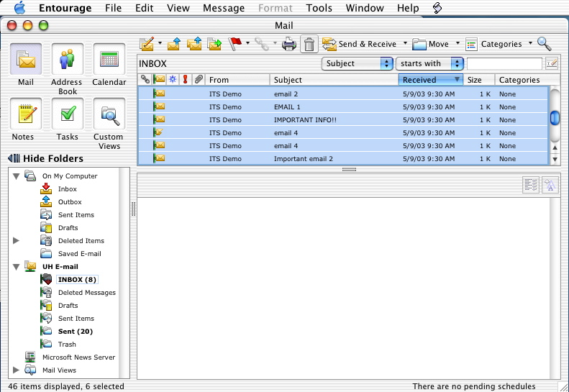This screenshot has width=569, height=392.
Task: Click Hide Folders toggle
Action: tap(46, 159)
